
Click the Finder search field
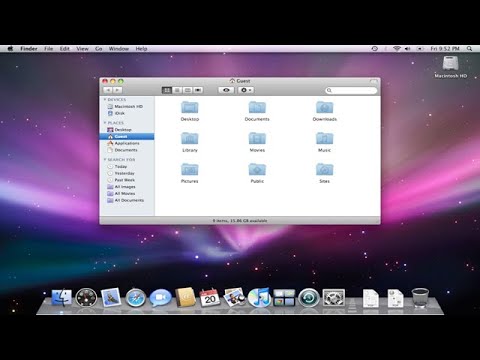(x=351, y=90)
